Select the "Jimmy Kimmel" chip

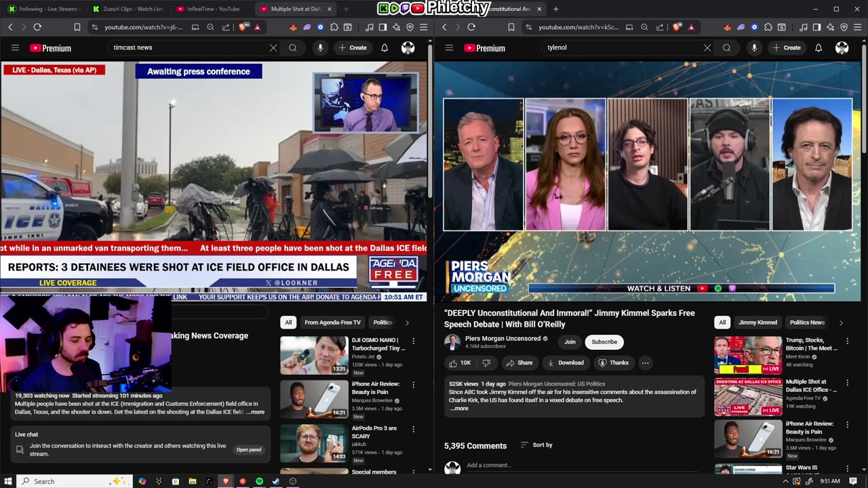(x=757, y=323)
